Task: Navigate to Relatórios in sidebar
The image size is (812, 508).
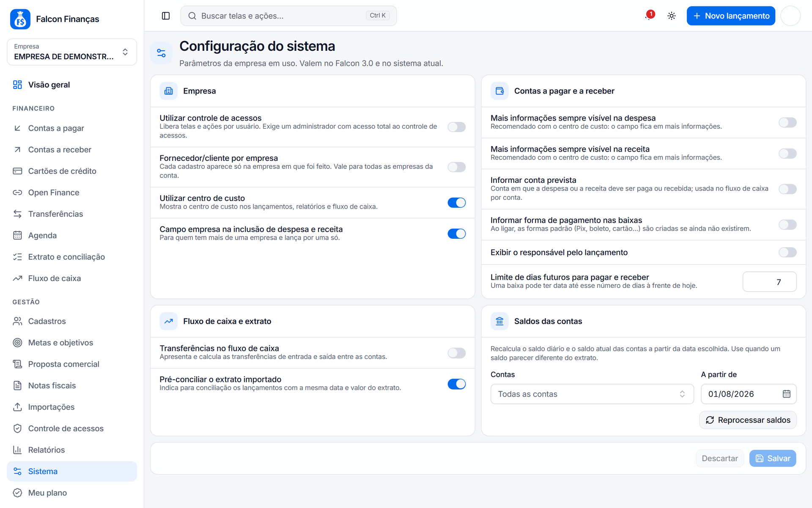Action: coord(72,450)
